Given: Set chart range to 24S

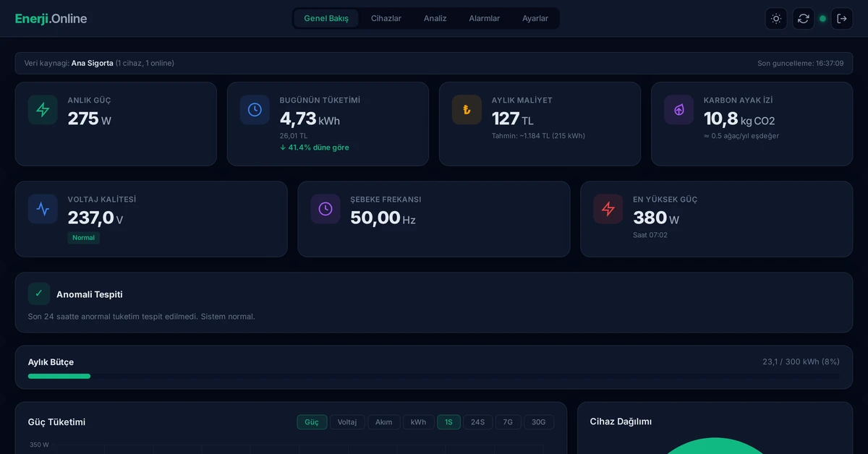Looking at the screenshot, I should (477, 422).
